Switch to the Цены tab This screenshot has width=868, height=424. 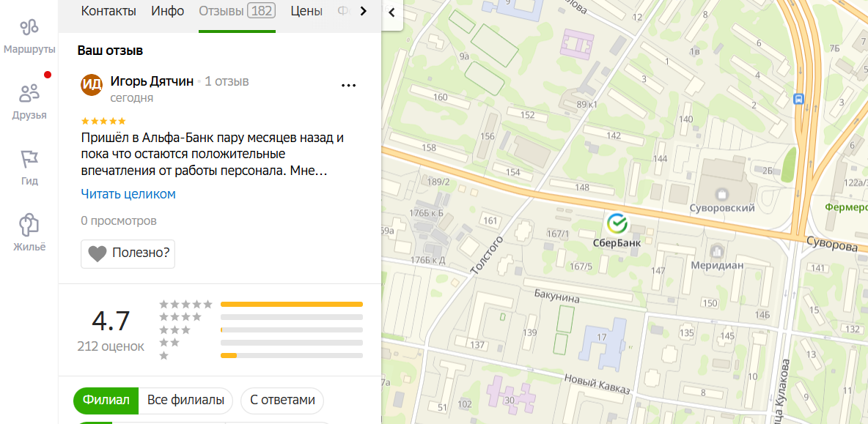pos(306,11)
